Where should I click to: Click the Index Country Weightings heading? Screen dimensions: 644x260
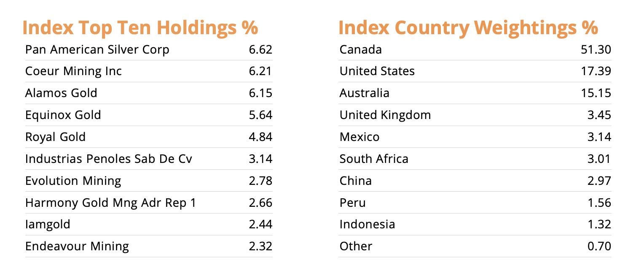tap(468, 28)
